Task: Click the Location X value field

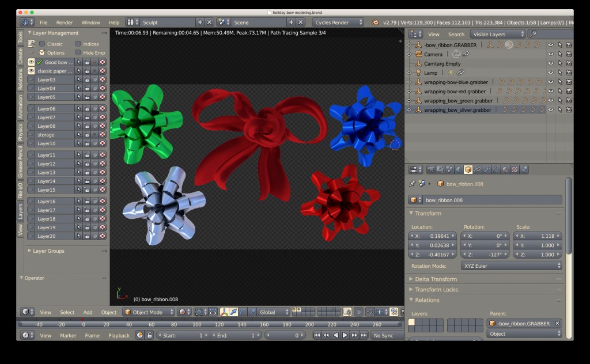Action: tap(432, 236)
